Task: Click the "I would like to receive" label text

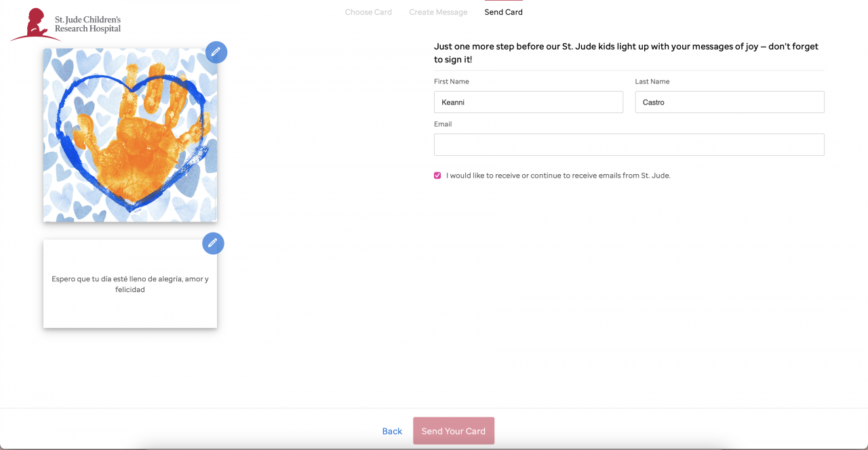Action: pos(557,176)
